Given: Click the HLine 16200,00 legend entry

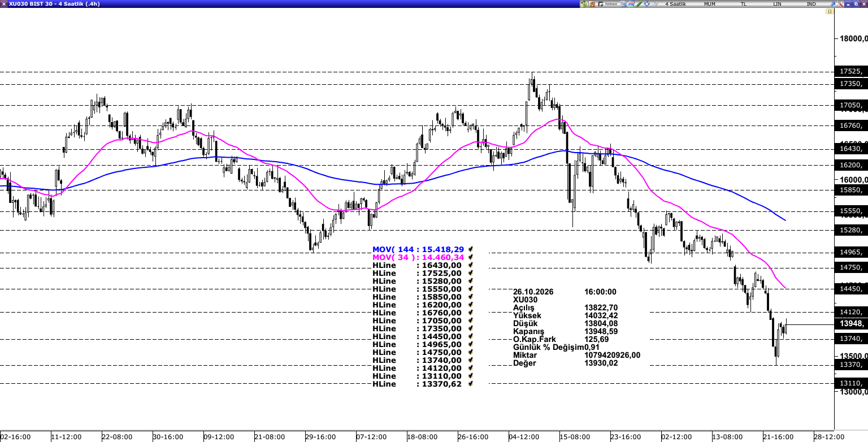Looking at the screenshot, I should point(417,305).
